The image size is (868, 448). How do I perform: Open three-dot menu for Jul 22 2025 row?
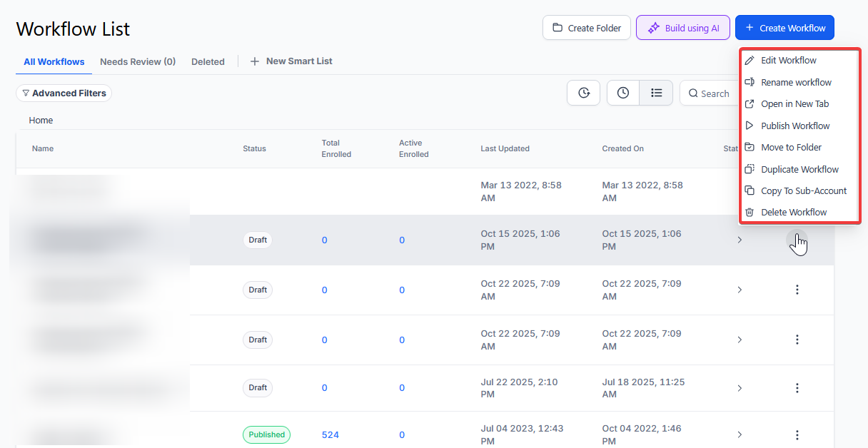pyautogui.click(x=797, y=388)
